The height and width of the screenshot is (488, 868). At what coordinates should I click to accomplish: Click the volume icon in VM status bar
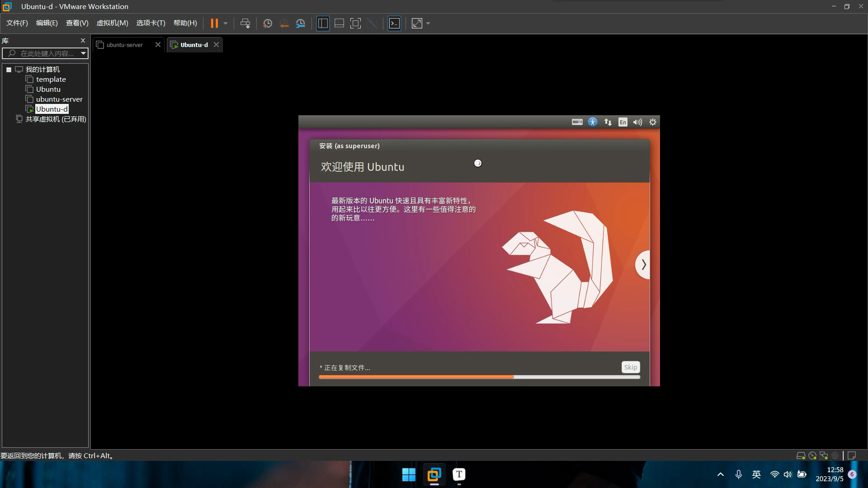[x=637, y=122]
